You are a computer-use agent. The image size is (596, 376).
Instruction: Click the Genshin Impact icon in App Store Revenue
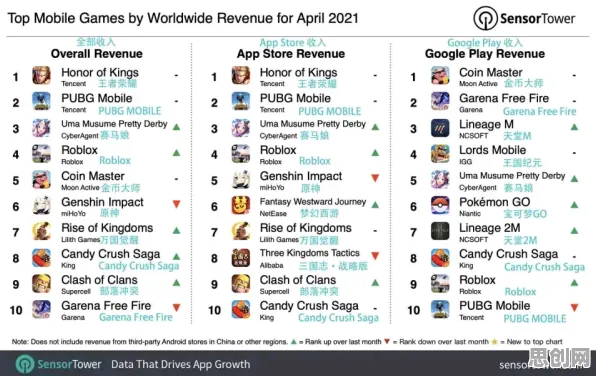click(x=241, y=179)
